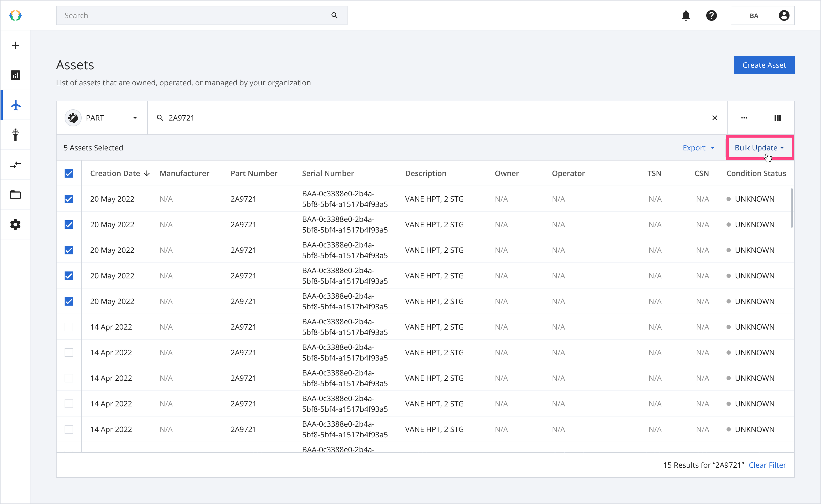The height and width of the screenshot is (504, 821).
Task: Check the fifth 14 Apr 2022 row checkbox
Action: click(69, 429)
